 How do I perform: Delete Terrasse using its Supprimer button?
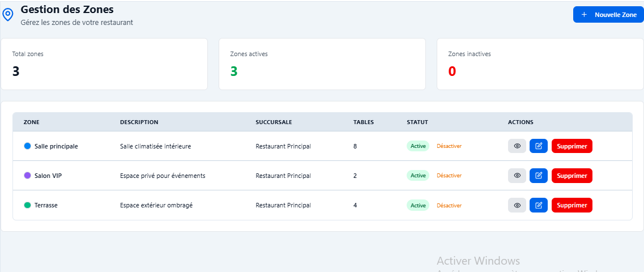tap(572, 205)
